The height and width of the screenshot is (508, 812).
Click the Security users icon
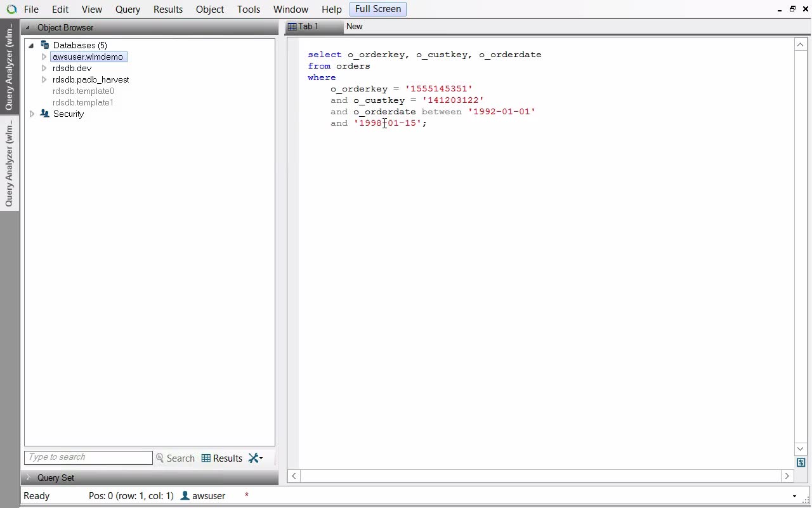click(44, 114)
